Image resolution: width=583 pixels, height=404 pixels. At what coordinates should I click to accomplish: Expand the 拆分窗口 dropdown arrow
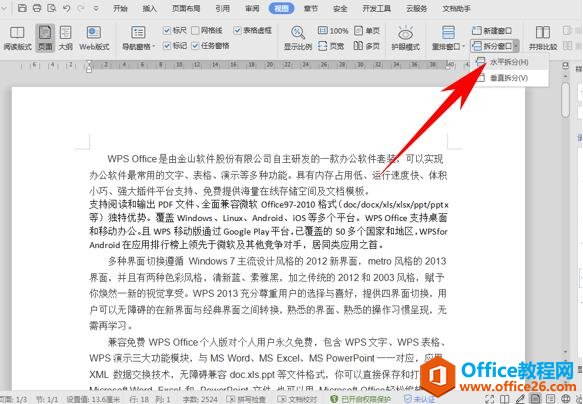click(x=516, y=46)
